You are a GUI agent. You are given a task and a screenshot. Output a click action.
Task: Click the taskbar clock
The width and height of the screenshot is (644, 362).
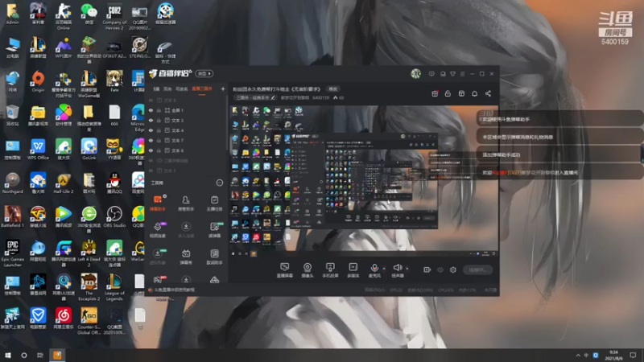pos(613,356)
